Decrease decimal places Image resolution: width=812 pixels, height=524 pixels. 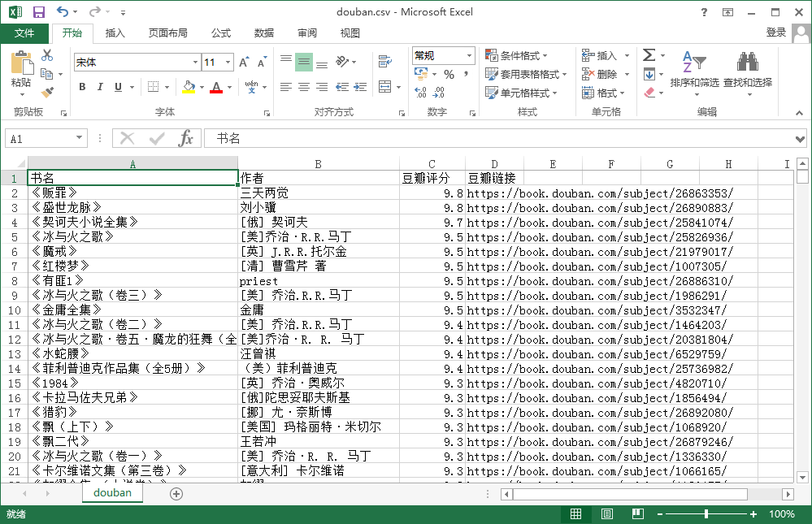(439, 93)
